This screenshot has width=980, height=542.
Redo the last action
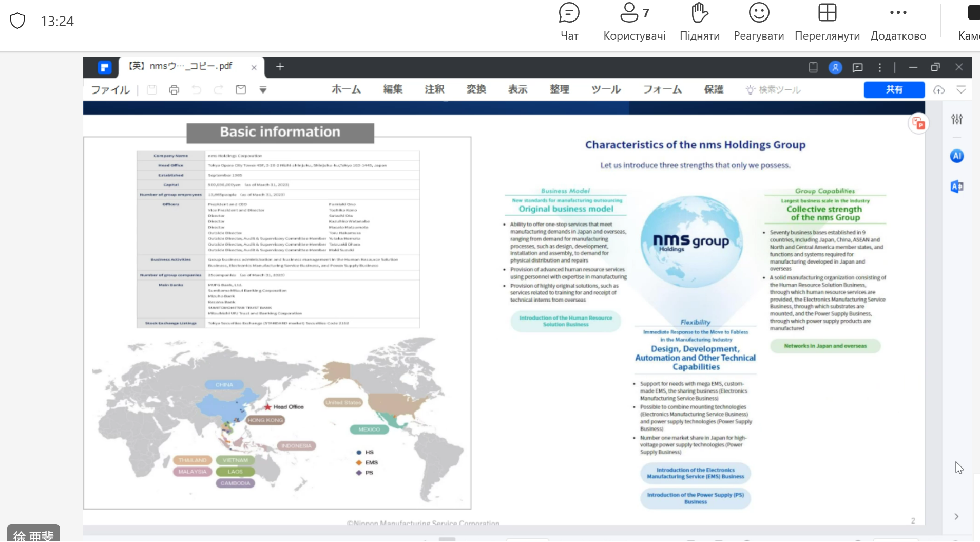(219, 90)
